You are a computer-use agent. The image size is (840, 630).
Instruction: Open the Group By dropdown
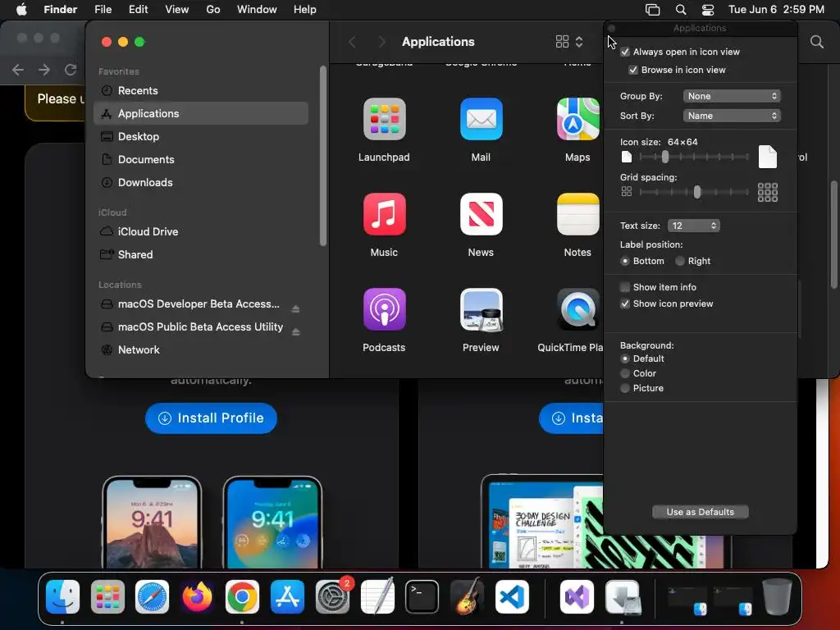coord(732,96)
